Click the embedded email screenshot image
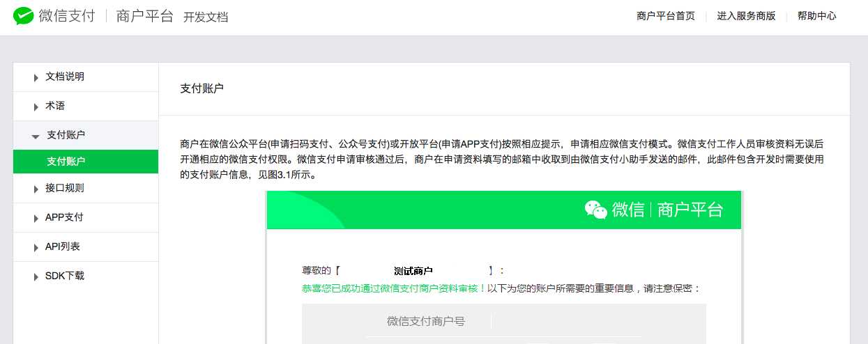The width and height of the screenshot is (868, 344). point(504,267)
